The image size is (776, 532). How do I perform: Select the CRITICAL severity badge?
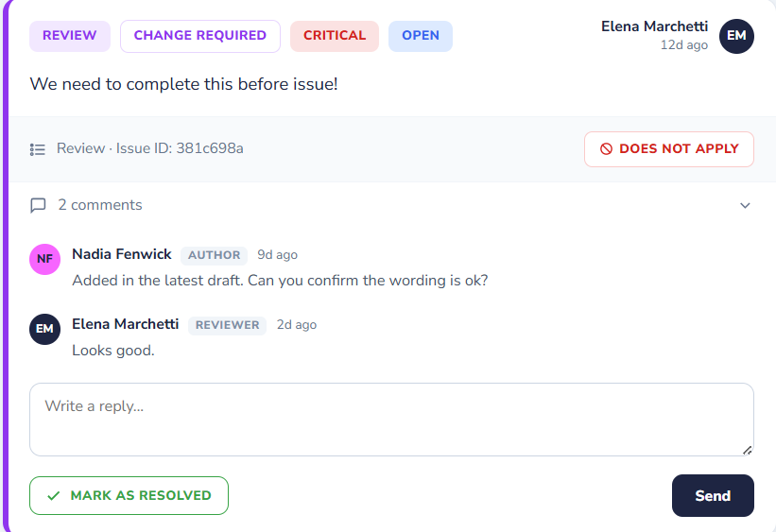(x=335, y=36)
